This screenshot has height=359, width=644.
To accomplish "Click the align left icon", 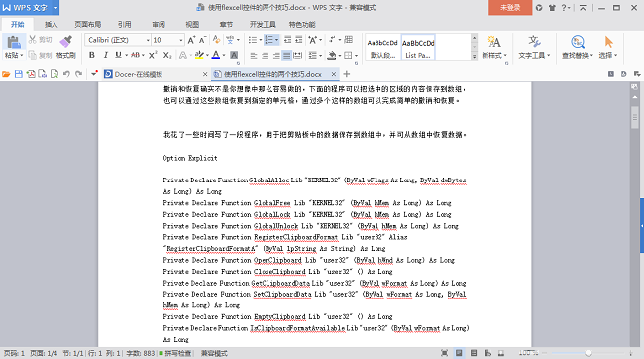I will click(x=254, y=56).
